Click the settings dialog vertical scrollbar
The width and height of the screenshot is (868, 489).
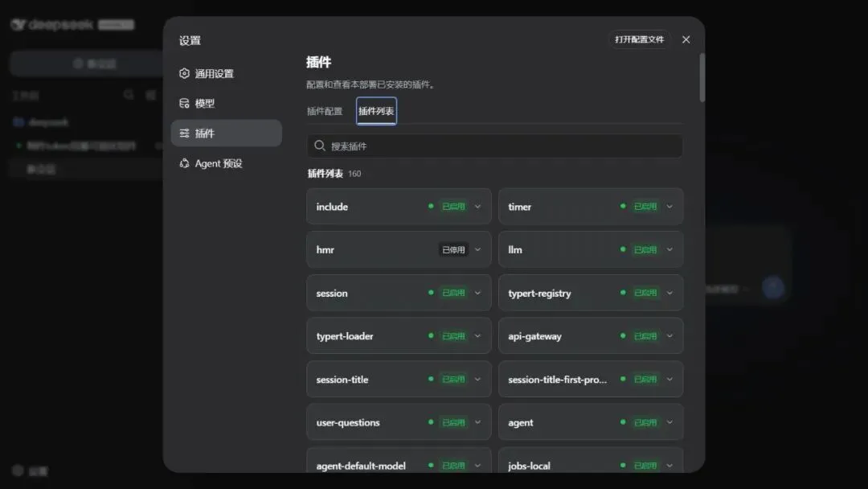point(702,77)
